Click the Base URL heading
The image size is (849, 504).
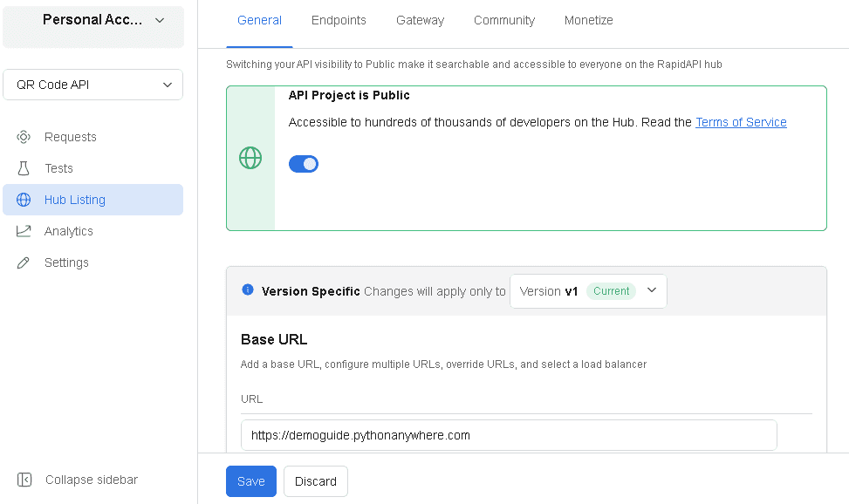[x=274, y=339]
